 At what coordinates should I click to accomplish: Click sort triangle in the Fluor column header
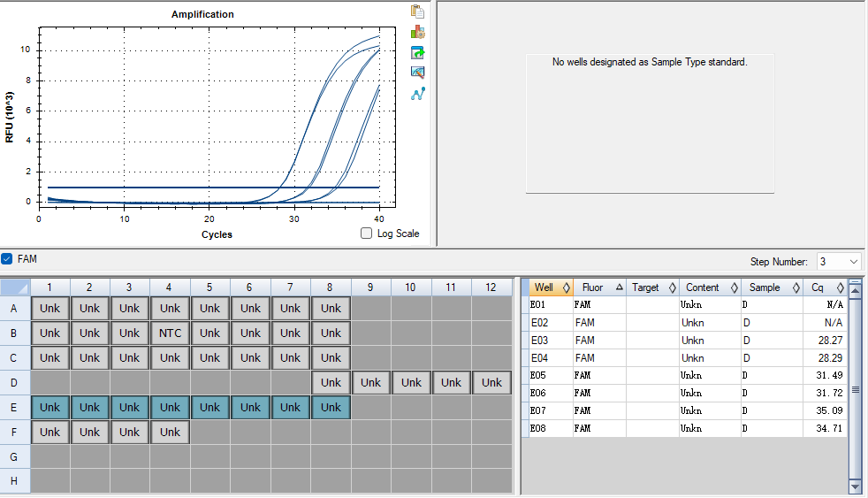pyautogui.click(x=620, y=287)
